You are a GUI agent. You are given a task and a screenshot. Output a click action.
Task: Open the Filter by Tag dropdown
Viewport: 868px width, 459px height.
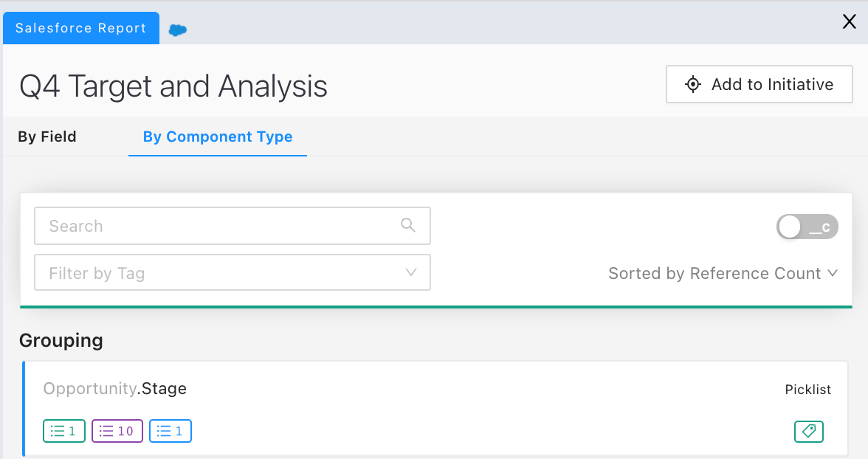point(232,272)
